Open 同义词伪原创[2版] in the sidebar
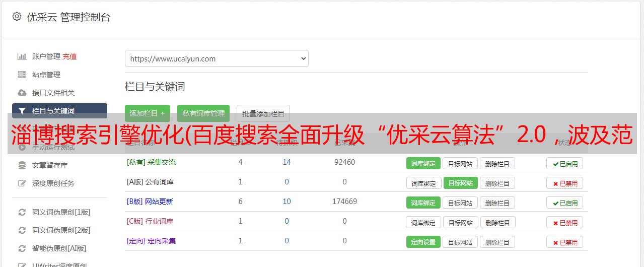The width and height of the screenshot is (644, 267). tap(61, 230)
